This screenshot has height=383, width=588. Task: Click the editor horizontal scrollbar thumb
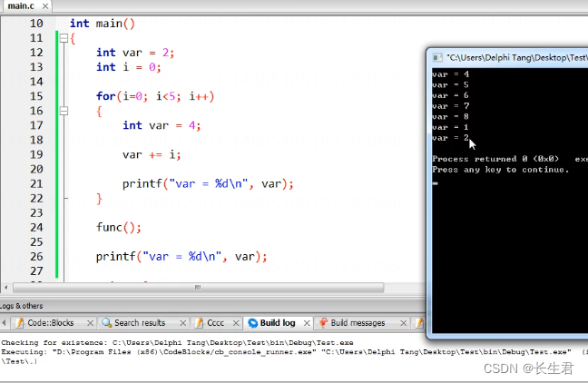point(198,288)
